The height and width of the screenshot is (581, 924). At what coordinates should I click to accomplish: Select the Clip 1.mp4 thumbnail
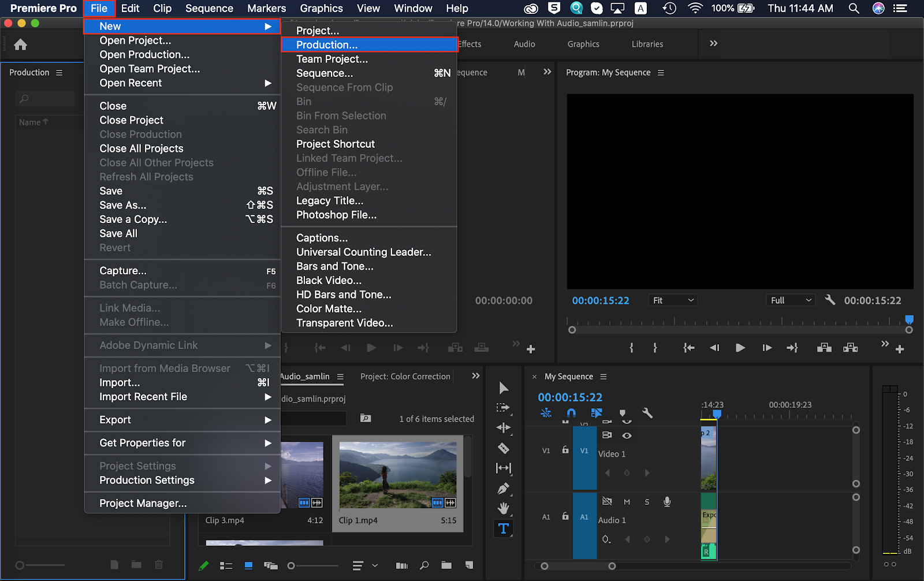coord(398,475)
